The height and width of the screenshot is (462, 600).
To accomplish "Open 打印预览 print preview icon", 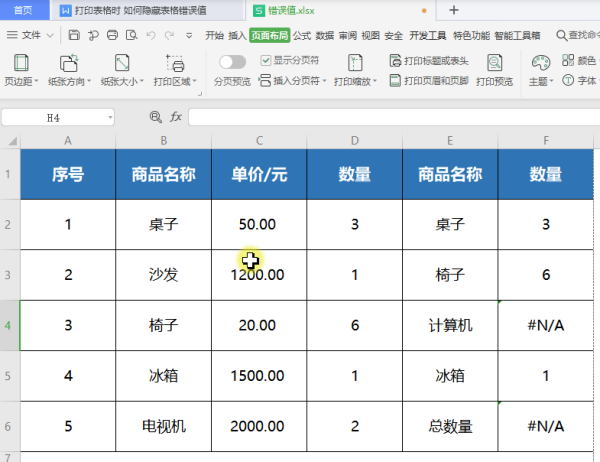I will (x=494, y=63).
